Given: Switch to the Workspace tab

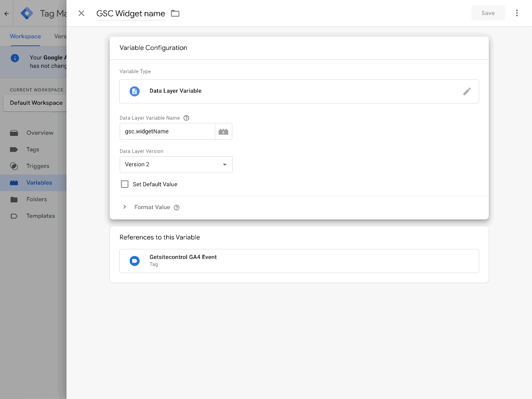Looking at the screenshot, I should coord(25,36).
